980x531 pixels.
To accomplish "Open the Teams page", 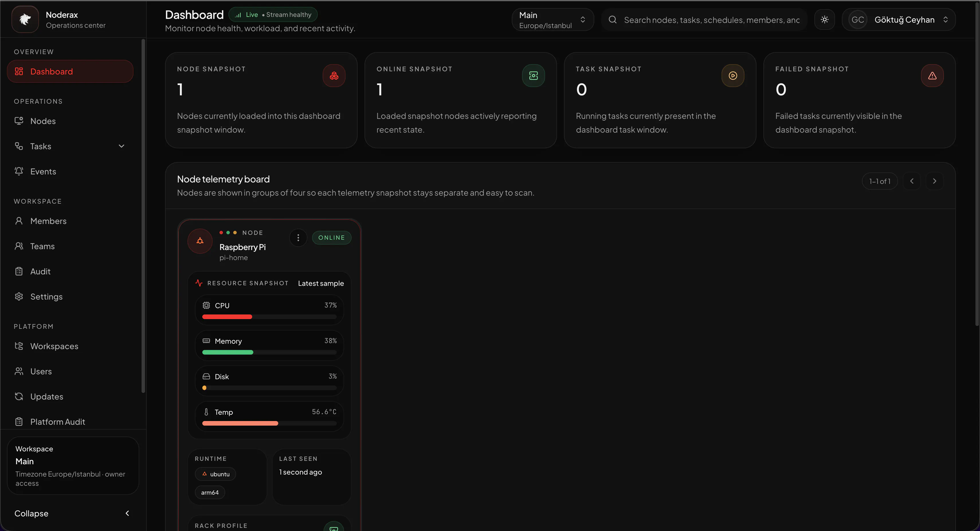I will pyautogui.click(x=70, y=246).
